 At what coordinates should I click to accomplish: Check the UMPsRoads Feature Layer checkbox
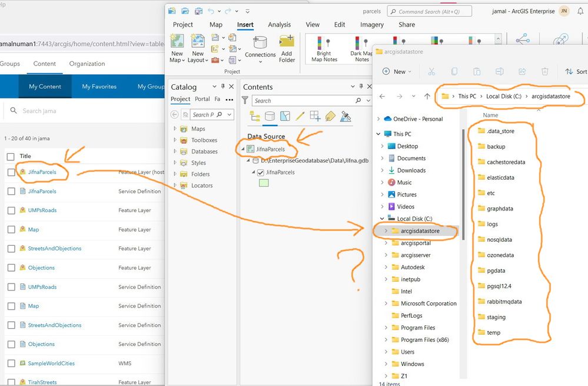point(11,210)
